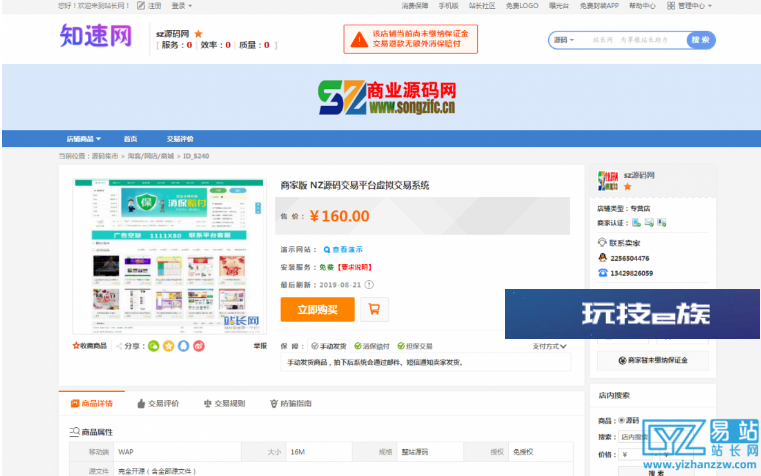The image size is (761, 476).
Task: Click the QQ penguin contact icon
Action: 602,258
